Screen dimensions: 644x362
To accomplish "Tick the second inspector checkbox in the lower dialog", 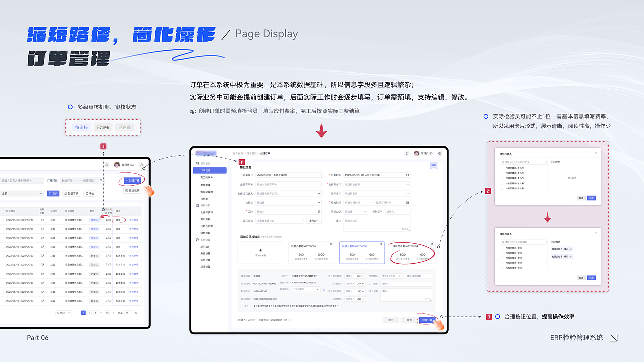I will 502,253.
